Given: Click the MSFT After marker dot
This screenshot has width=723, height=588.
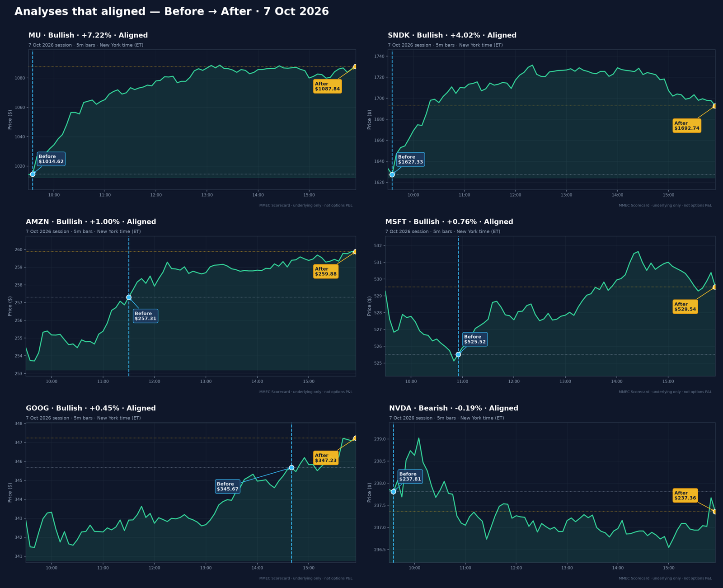Looking at the screenshot, I should (x=715, y=287).
